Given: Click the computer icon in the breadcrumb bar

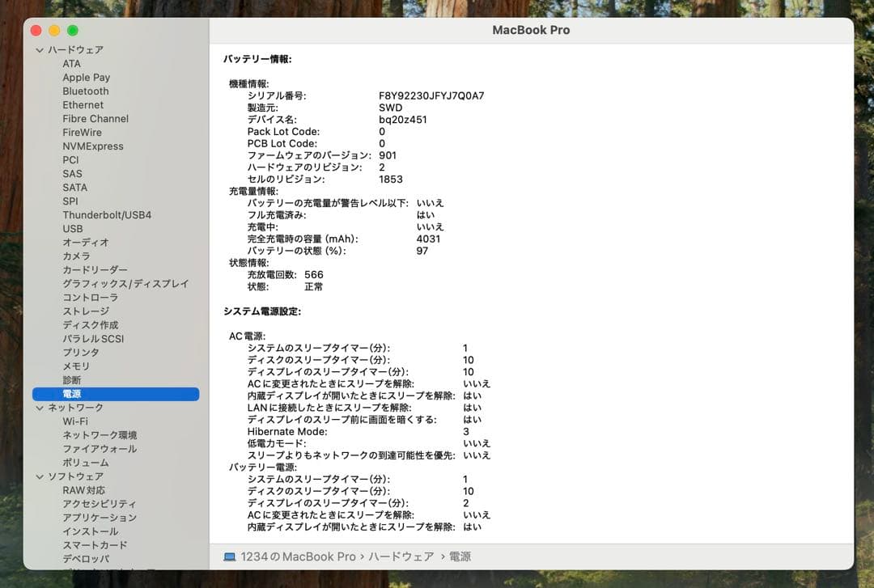Looking at the screenshot, I should click(x=229, y=556).
